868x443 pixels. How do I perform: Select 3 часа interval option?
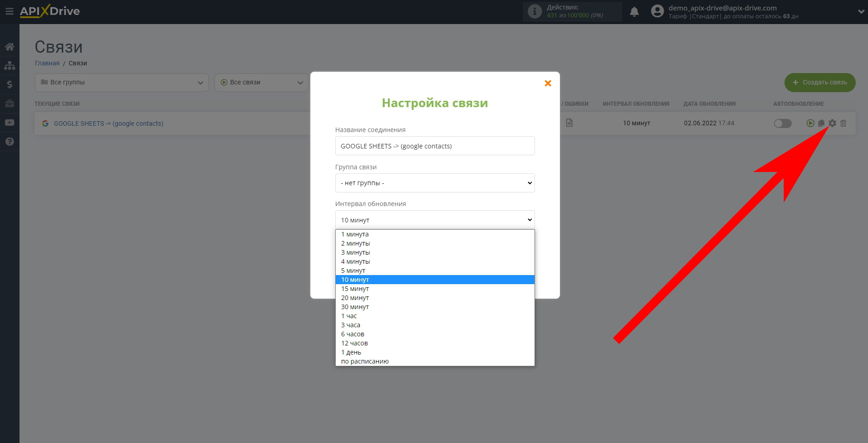tap(435, 325)
